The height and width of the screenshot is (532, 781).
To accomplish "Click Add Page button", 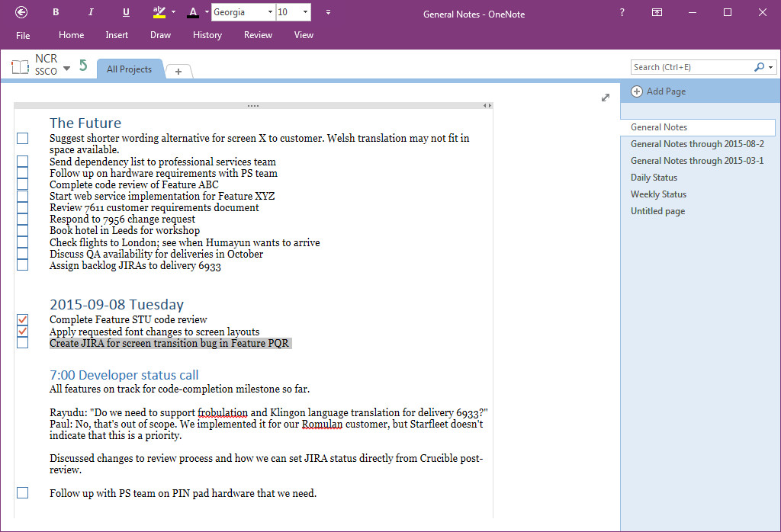I will click(x=658, y=91).
